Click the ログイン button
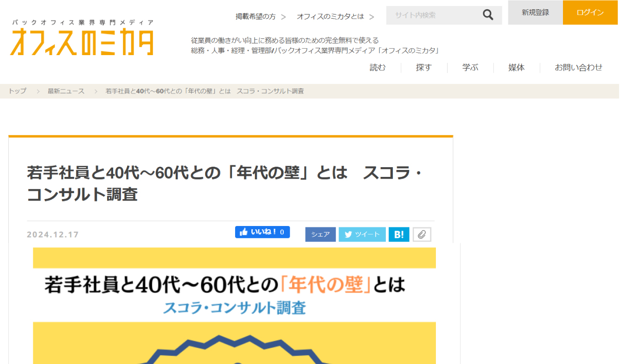 point(590,13)
